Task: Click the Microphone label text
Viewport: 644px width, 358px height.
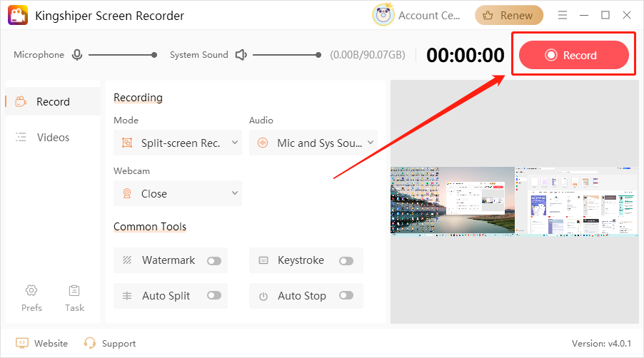Action: pyautogui.click(x=39, y=54)
